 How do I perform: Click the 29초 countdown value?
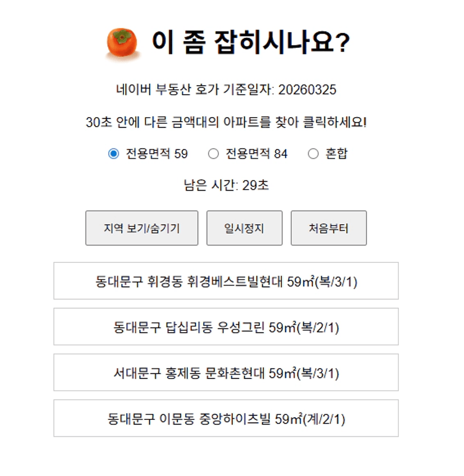[256, 186]
